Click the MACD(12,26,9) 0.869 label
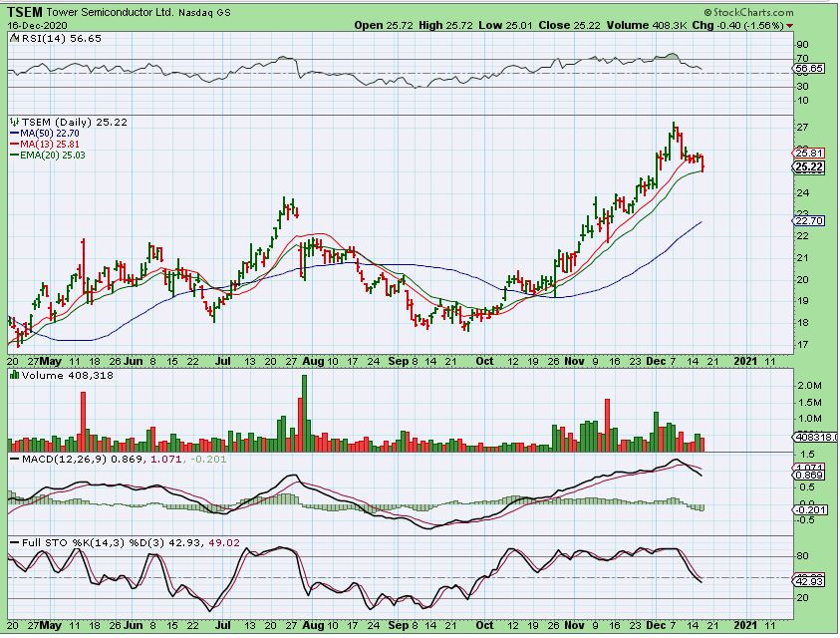The width and height of the screenshot is (840, 638). pos(82,460)
